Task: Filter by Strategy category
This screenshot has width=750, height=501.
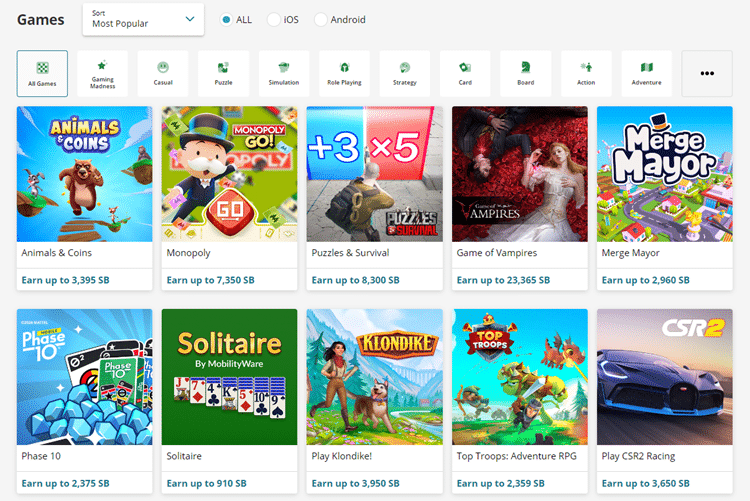Action: [x=405, y=73]
